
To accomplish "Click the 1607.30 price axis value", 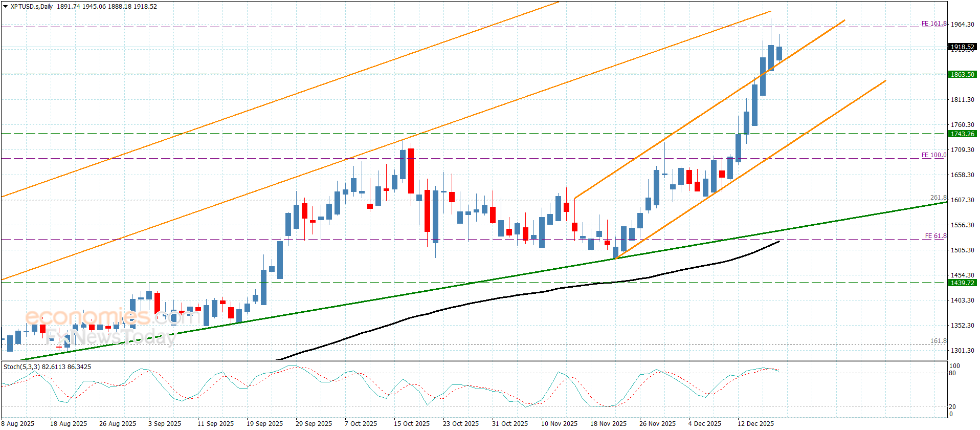I will click(x=962, y=200).
